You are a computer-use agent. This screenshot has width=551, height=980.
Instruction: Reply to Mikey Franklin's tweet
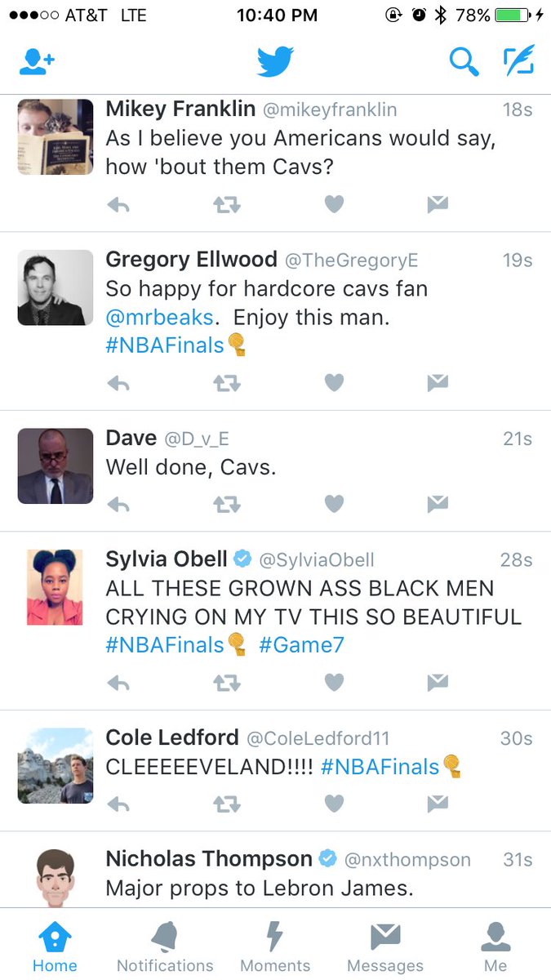click(118, 206)
